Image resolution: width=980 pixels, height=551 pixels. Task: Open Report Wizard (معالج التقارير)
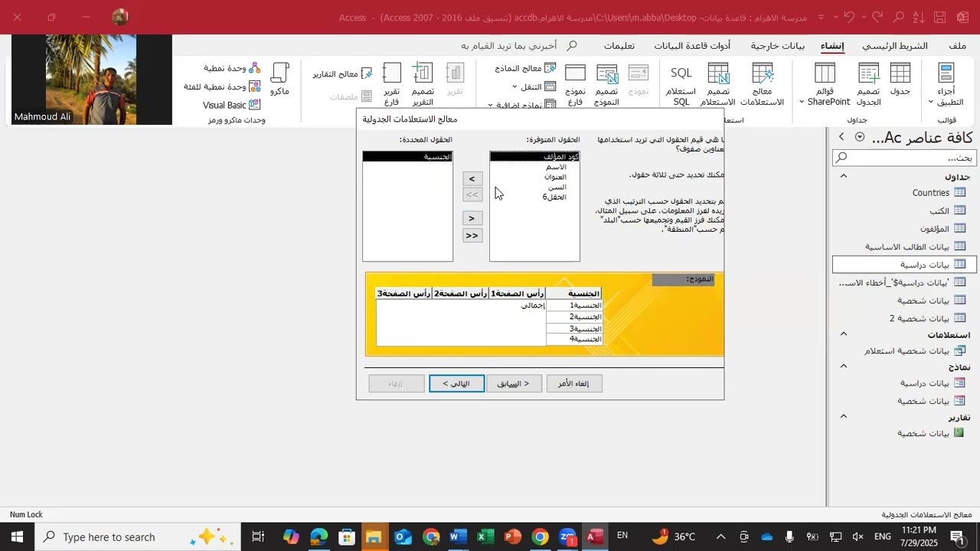pyautogui.click(x=343, y=73)
